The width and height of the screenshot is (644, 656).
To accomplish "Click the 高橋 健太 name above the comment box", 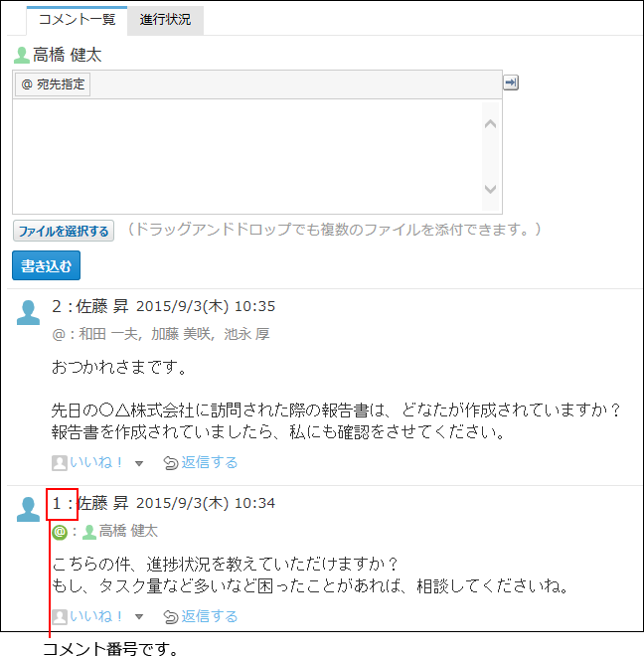I will click(68, 56).
